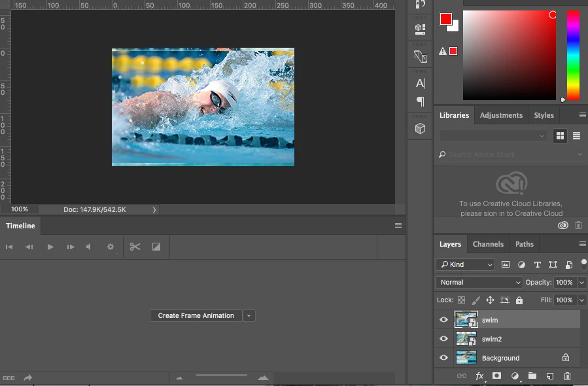The image size is (588, 386).
Task: Add a layer style with fx icon
Action: [479, 376]
